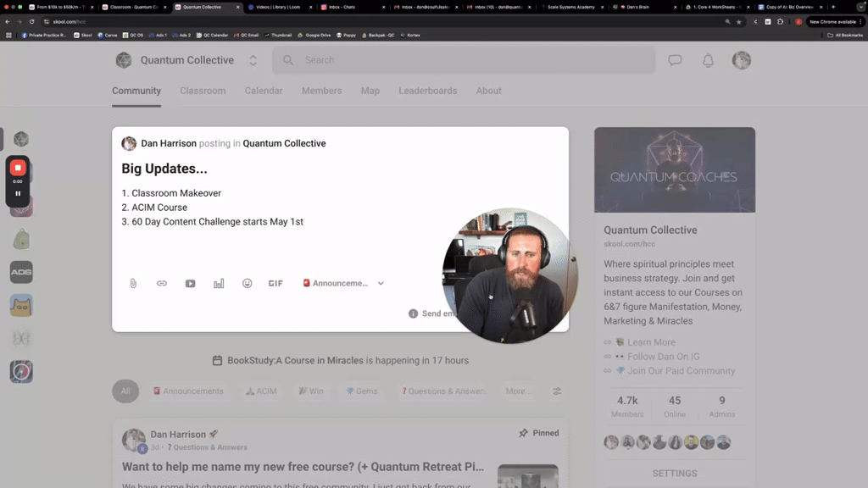Insert a GIF using the GIF icon
868x488 pixels.
coord(275,283)
